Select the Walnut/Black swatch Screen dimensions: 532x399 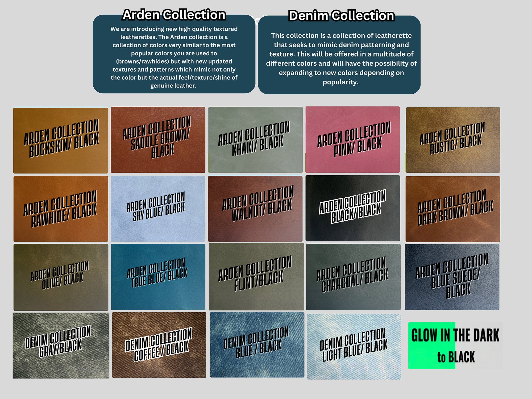coord(255,209)
